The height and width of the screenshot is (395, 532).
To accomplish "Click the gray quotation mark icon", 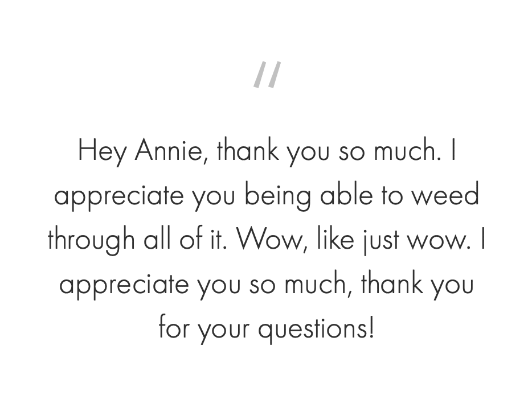I will (x=267, y=75).
